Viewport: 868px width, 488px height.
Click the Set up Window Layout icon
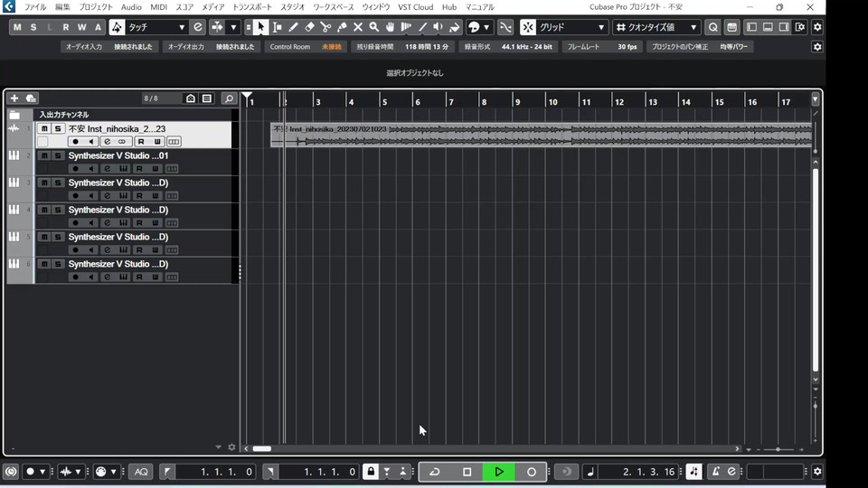click(800, 27)
